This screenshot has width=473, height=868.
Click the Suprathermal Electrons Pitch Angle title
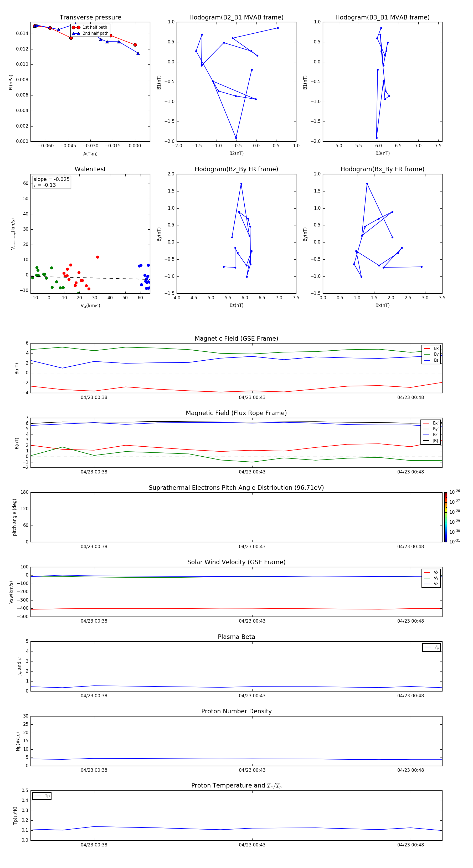pyautogui.click(x=236, y=488)
